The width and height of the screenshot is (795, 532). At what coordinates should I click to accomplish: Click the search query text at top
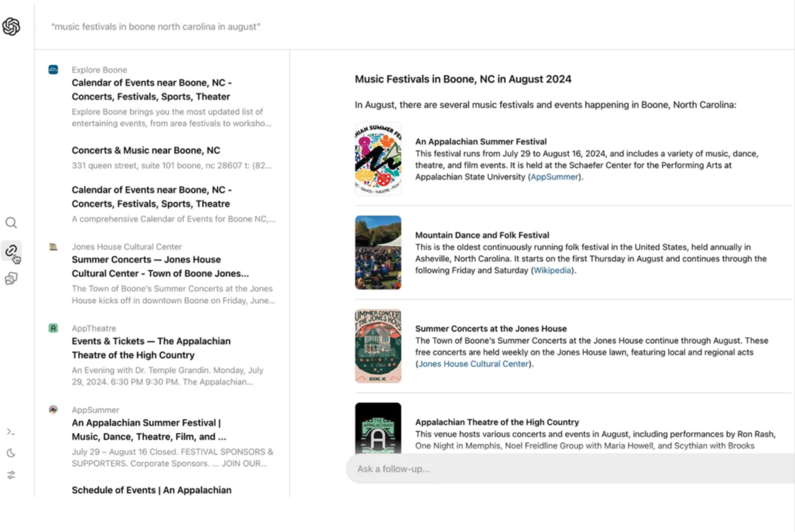156,26
